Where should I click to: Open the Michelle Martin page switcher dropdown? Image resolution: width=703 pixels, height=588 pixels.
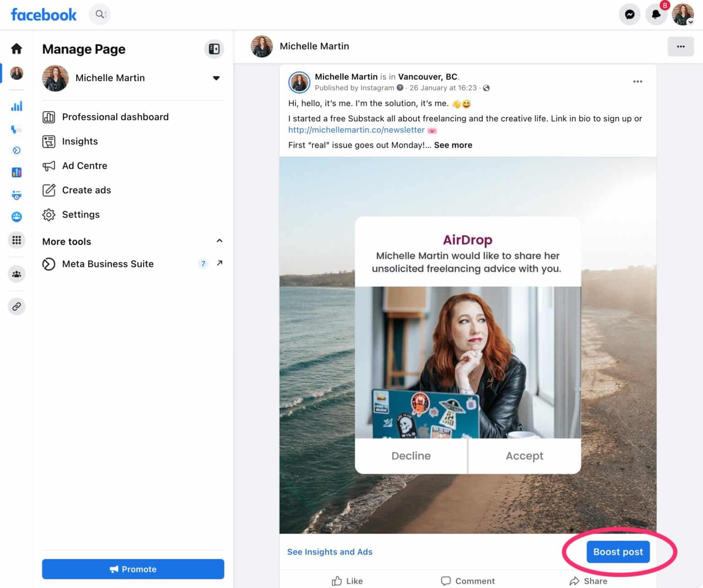[x=216, y=78]
